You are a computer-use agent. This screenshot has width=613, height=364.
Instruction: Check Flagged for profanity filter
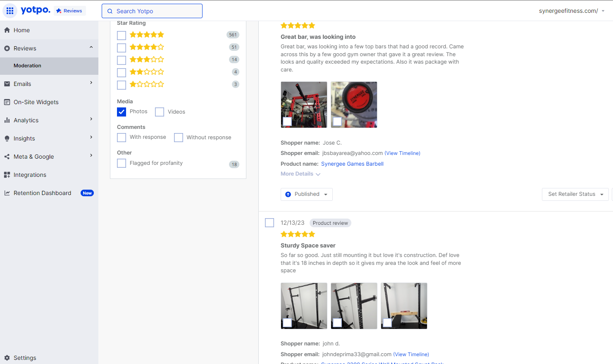pyautogui.click(x=122, y=163)
